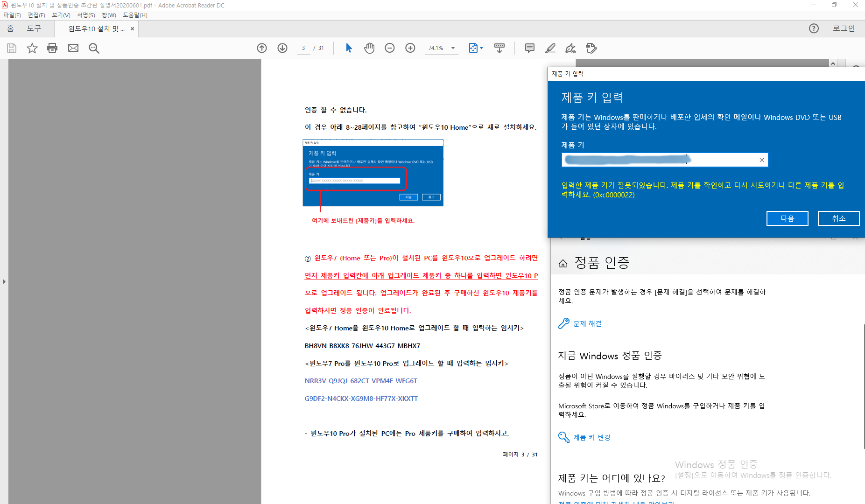
Task: Open the find text magnifier icon
Action: pyautogui.click(x=94, y=48)
